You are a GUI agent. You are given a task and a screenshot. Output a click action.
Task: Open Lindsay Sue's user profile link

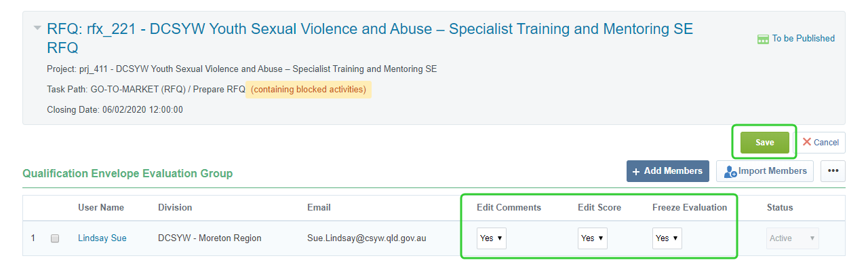102,238
